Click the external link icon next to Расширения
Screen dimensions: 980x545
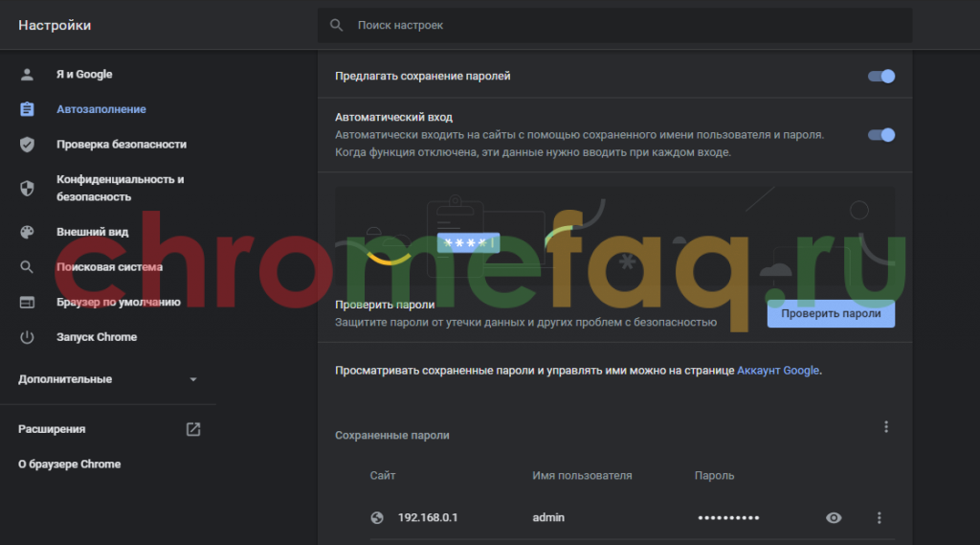click(x=193, y=429)
